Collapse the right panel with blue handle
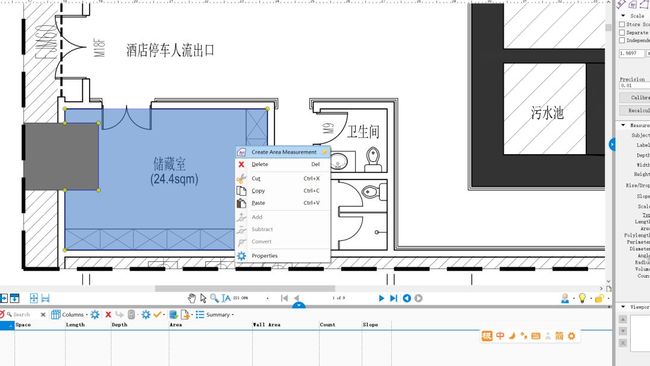The height and width of the screenshot is (366, 650). 612,144
